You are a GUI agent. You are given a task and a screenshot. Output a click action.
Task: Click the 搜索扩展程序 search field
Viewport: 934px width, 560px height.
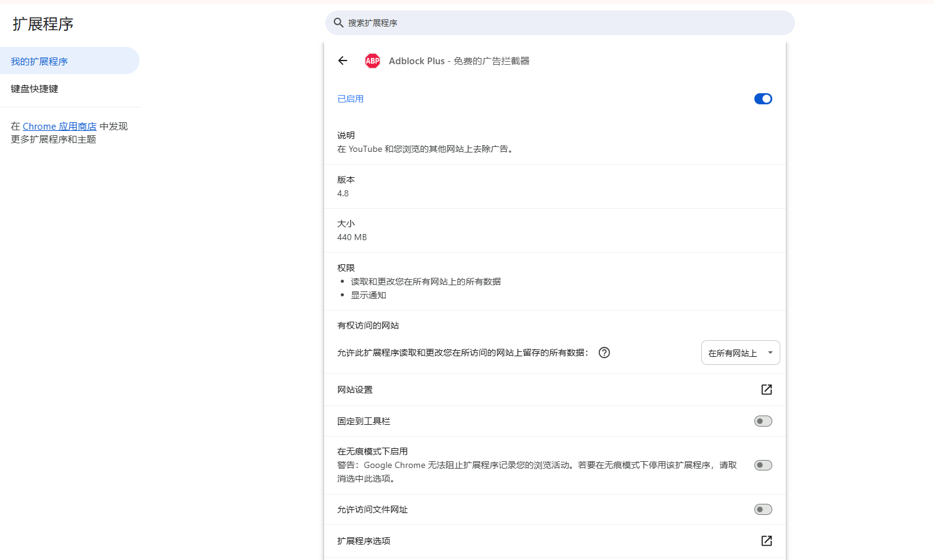click(x=560, y=23)
